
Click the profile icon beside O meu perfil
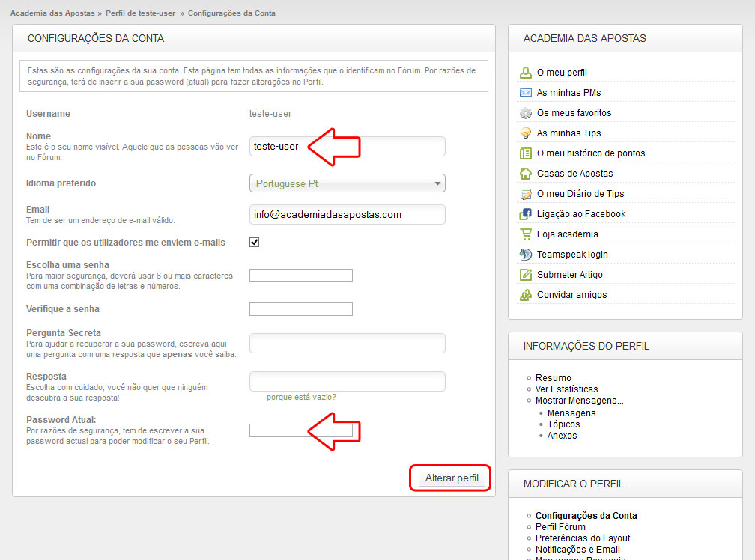tap(525, 73)
